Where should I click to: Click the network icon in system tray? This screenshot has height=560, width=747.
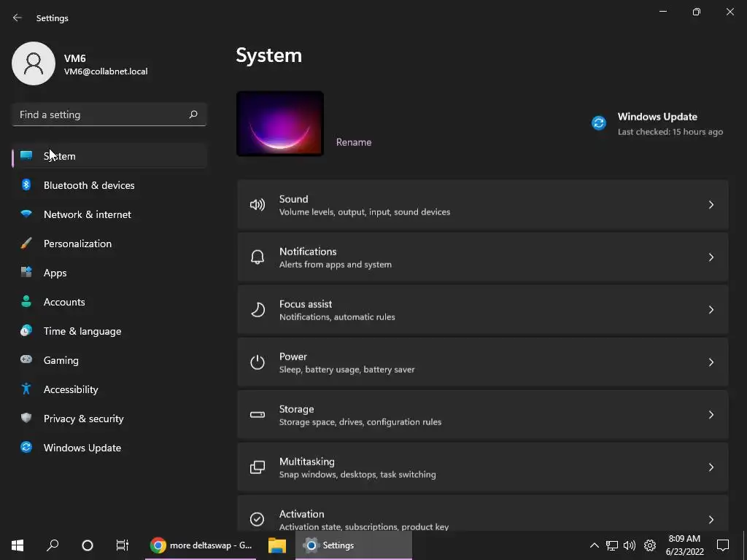(x=612, y=545)
